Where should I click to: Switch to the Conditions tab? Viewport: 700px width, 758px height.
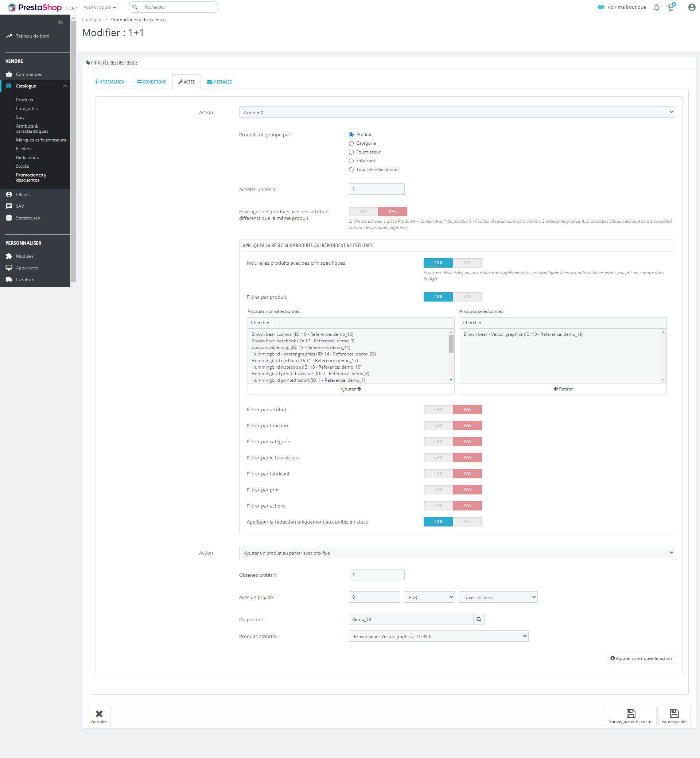coord(151,82)
